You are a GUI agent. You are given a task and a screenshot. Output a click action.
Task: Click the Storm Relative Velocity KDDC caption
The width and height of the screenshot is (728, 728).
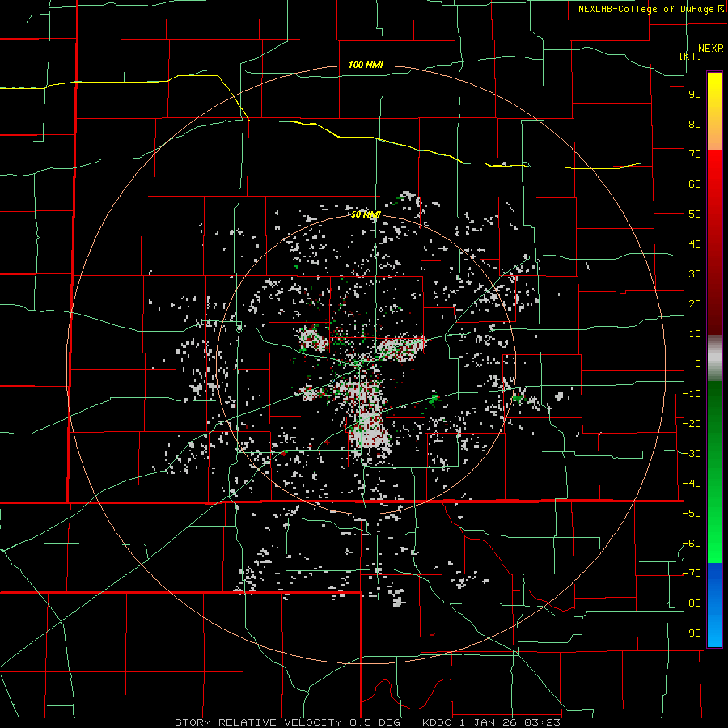pyautogui.click(x=368, y=722)
